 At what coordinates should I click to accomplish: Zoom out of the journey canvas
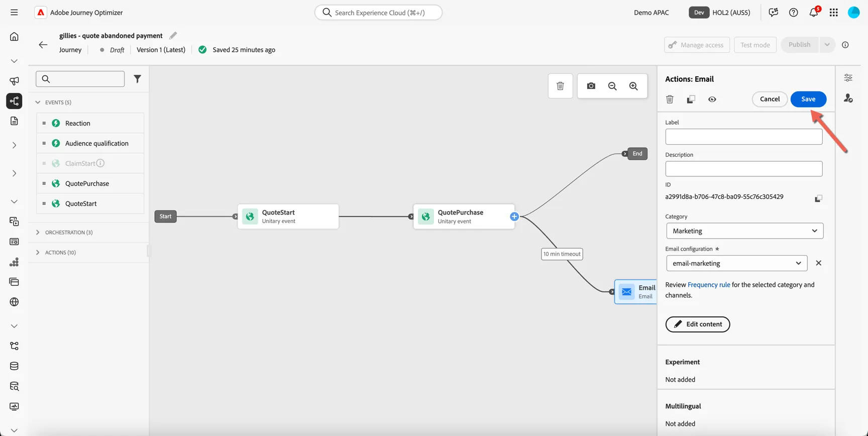point(612,86)
